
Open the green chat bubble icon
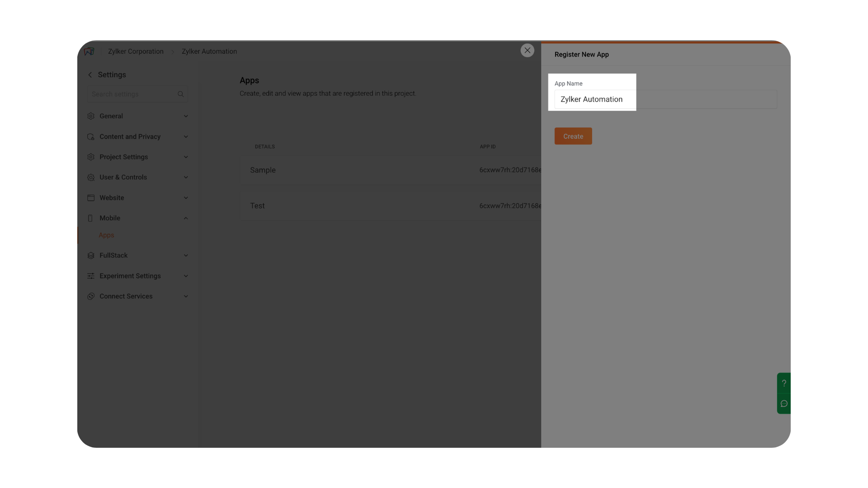[x=784, y=404]
